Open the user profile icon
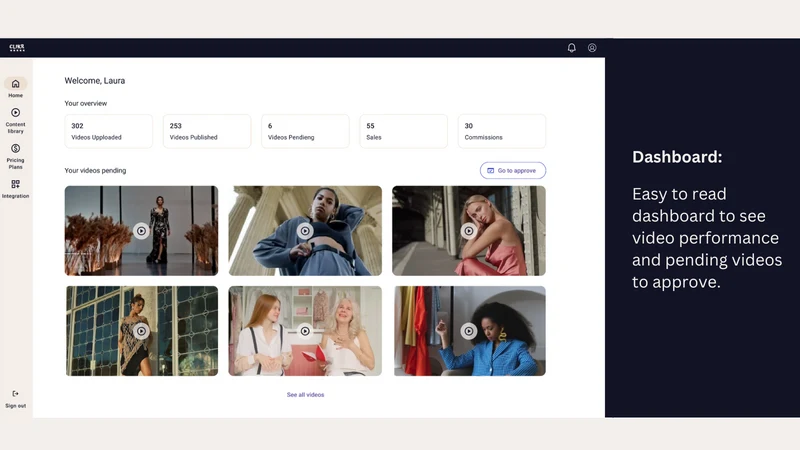Image resolution: width=800 pixels, height=450 pixels. coord(592,47)
